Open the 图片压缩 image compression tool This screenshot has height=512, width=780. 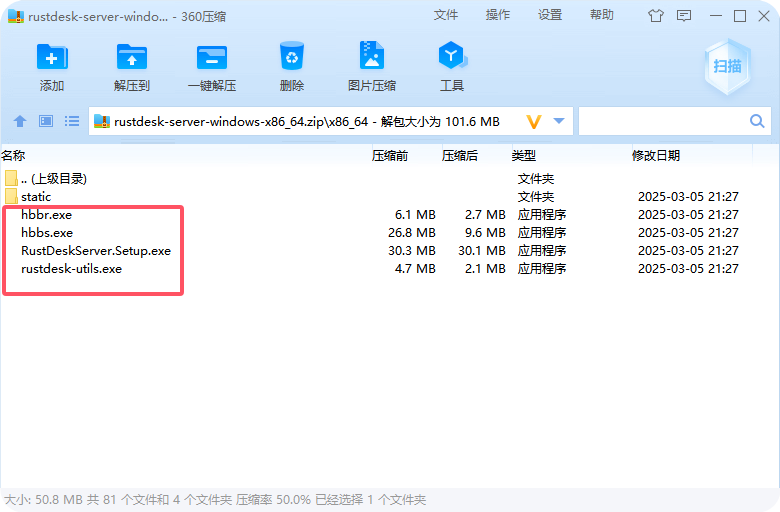tap(372, 55)
